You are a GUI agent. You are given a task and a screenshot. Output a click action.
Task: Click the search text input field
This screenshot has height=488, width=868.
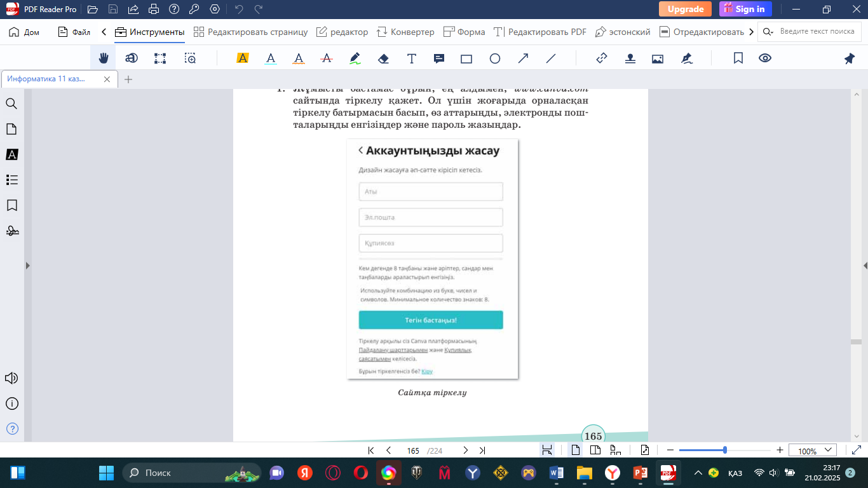click(817, 32)
